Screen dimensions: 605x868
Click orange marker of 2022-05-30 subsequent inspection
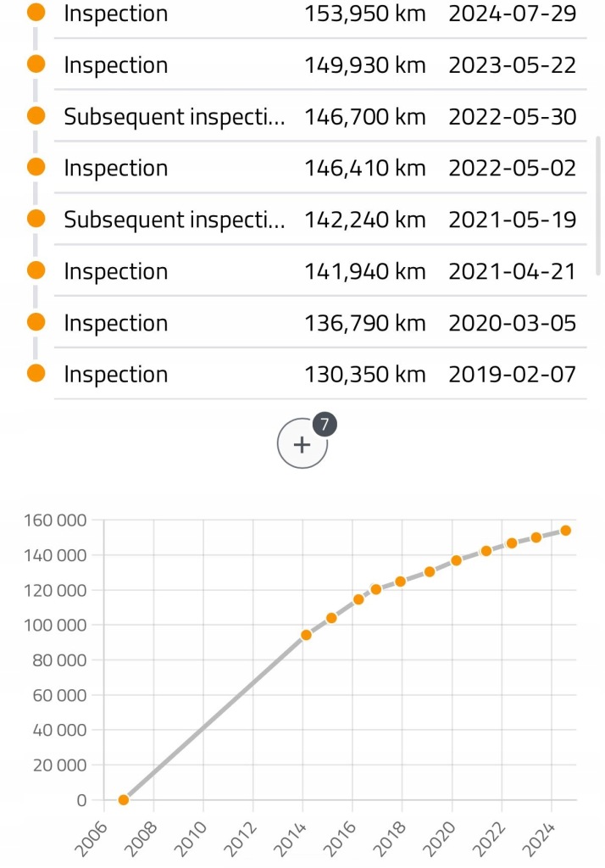[36, 115]
